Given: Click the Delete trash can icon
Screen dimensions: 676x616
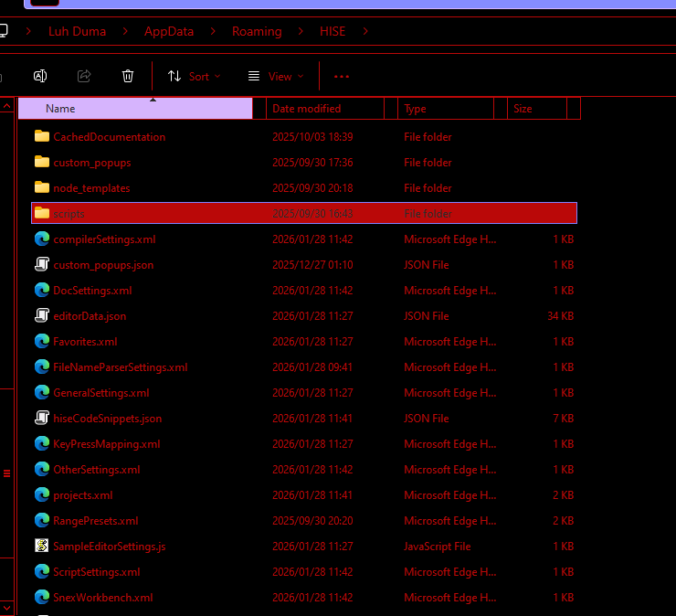Looking at the screenshot, I should 128,77.
